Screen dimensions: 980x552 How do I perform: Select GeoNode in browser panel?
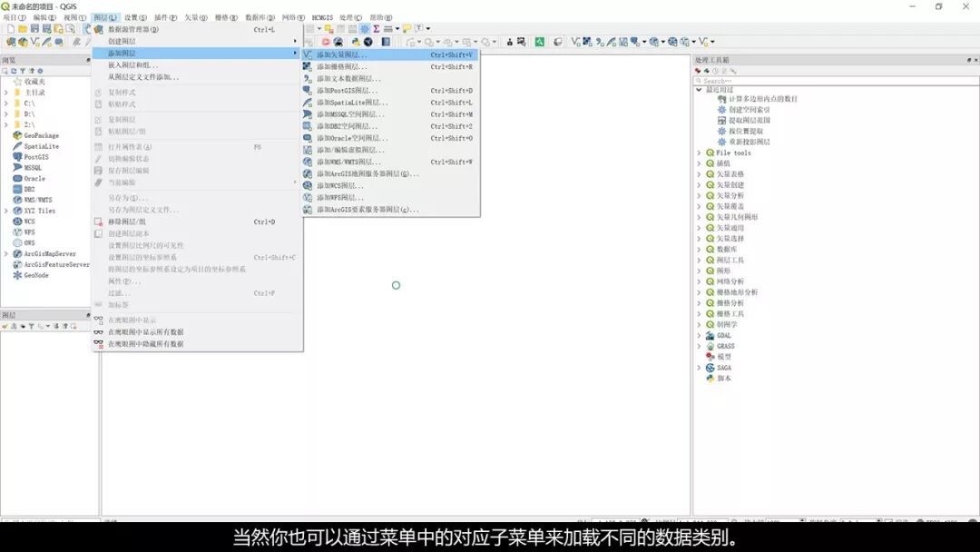[35, 275]
